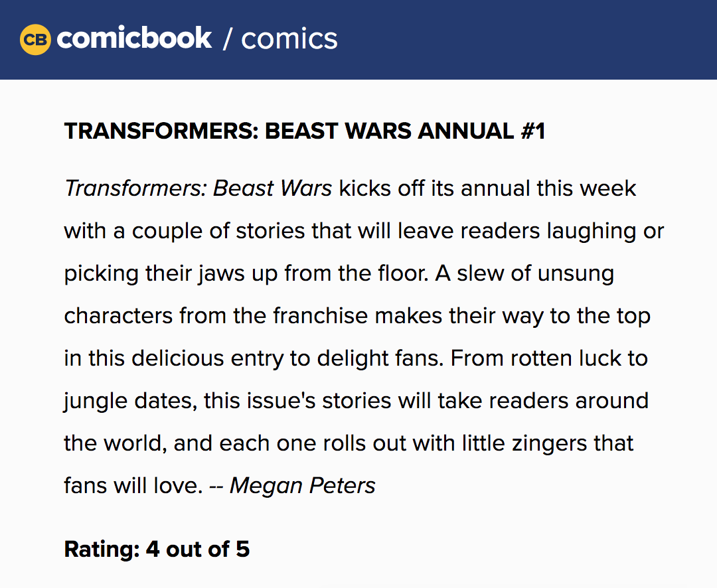This screenshot has height=588, width=717.
Task: Click the phrase "jungle dates" in the text
Action: 130,401
